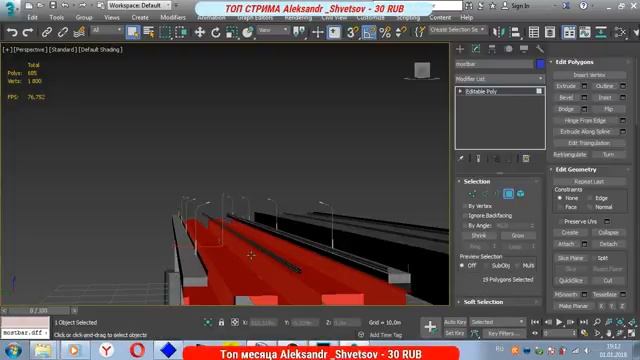Open the View reference coordinate system dropdown

(273, 30)
